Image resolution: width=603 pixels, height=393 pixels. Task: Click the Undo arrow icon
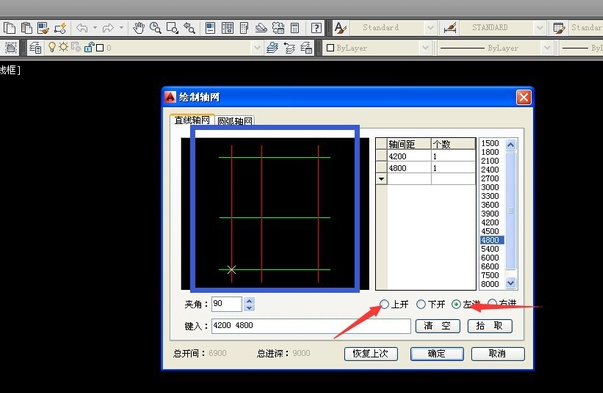pos(82,28)
